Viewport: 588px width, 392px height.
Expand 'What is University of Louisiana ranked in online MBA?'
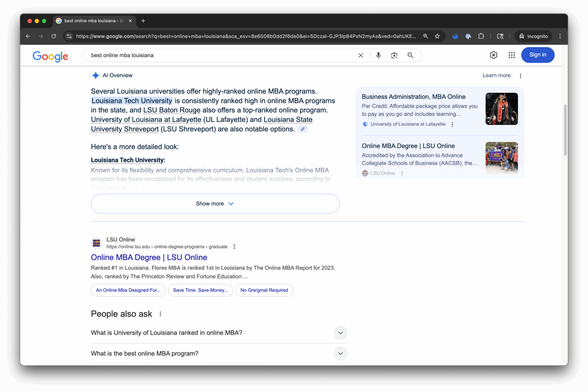pos(219,333)
